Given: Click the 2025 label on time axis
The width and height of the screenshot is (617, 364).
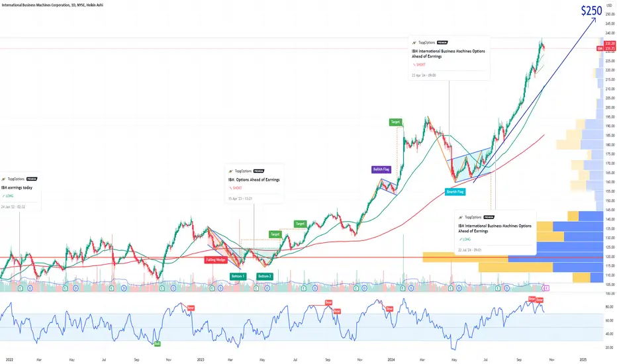Looking at the screenshot, I should point(583,359).
